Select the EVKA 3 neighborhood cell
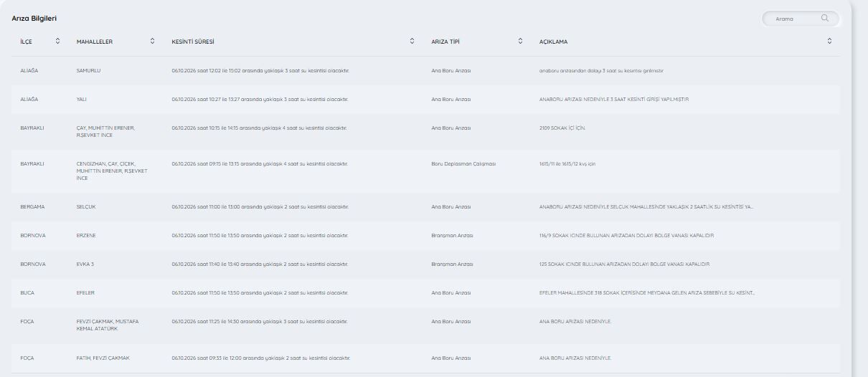Viewport: 868px width, 377px height. 85,264
